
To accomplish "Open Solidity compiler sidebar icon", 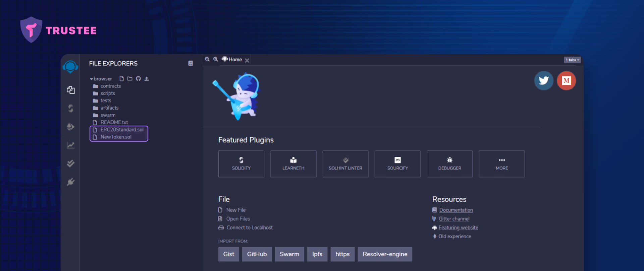I will (70, 108).
